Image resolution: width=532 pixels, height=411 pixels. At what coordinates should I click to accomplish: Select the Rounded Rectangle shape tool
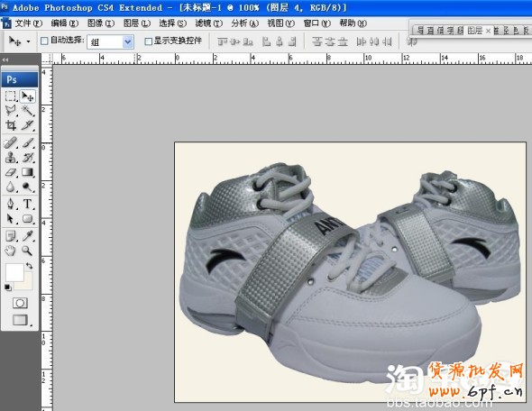pyautogui.click(x=28, y=219)
